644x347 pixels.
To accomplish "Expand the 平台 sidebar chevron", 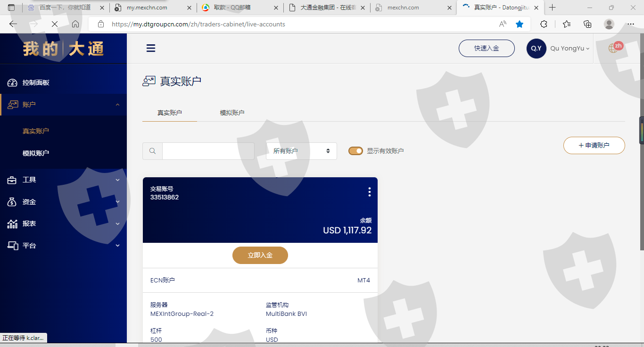I will [118, 246].
